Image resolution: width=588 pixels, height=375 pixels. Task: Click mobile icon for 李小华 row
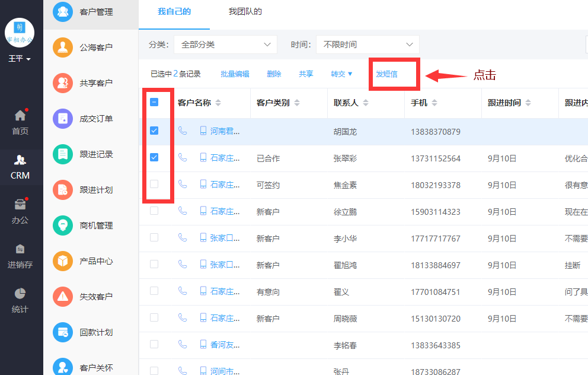[x=203, y=237]
